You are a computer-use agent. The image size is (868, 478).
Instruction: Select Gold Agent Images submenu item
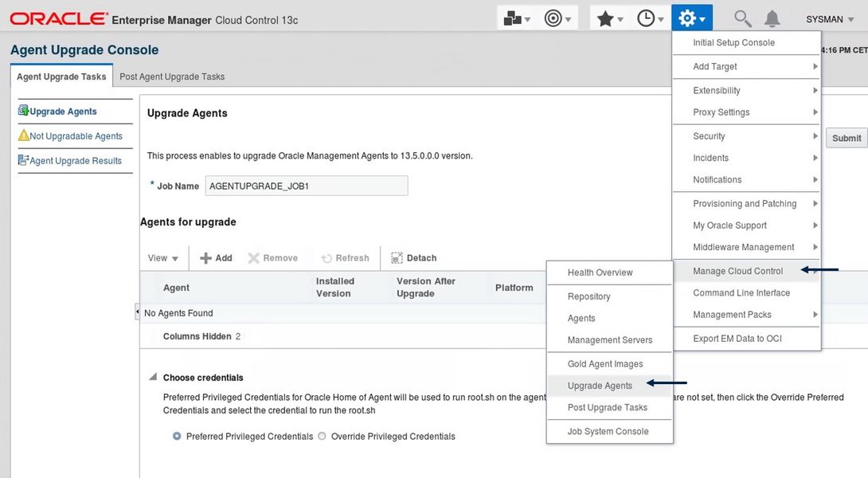pos(609,364)
